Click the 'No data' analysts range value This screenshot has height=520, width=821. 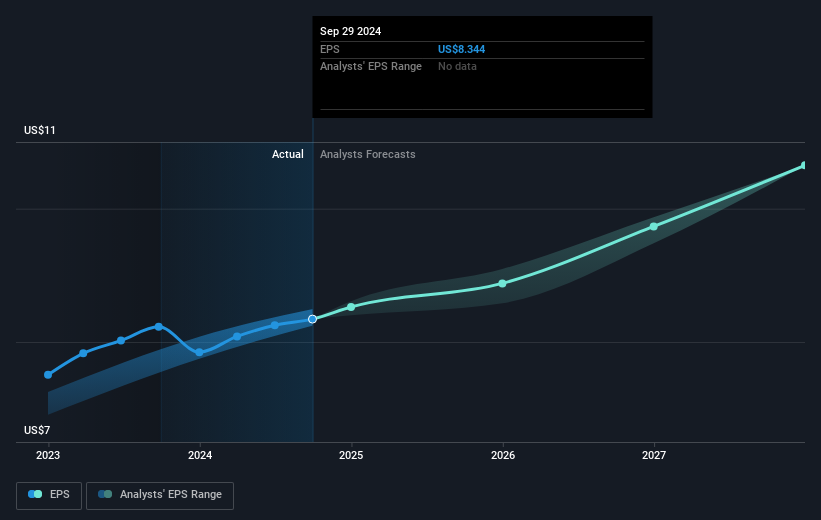(x=457, y=67)
